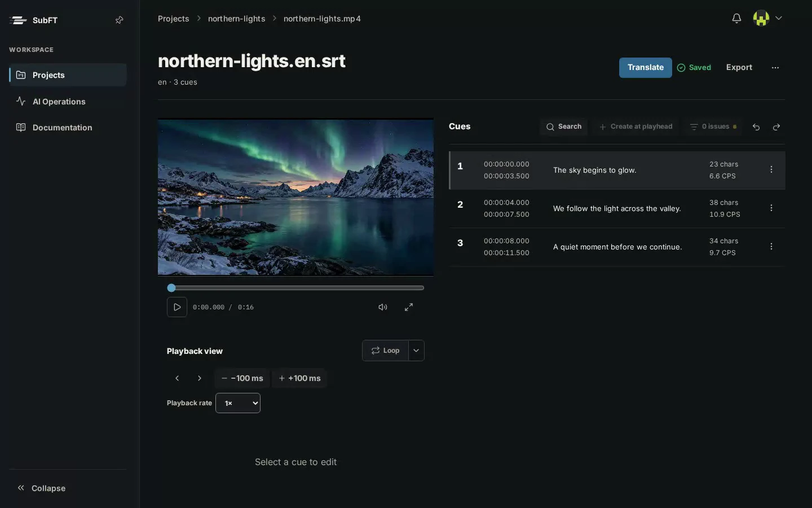
Task: Nudge timing by +100 ms
Action: pyautogui.click(x=299, y=378)
